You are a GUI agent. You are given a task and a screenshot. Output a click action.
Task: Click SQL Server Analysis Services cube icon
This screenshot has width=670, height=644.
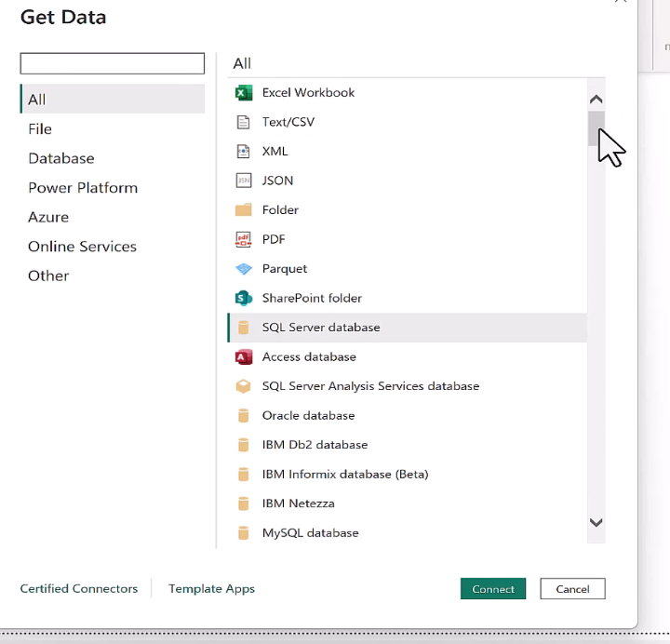coord(244,386)
